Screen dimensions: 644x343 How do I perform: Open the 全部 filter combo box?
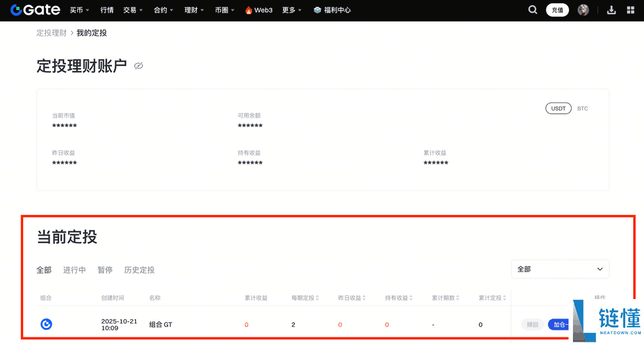(x=560, y=269)
